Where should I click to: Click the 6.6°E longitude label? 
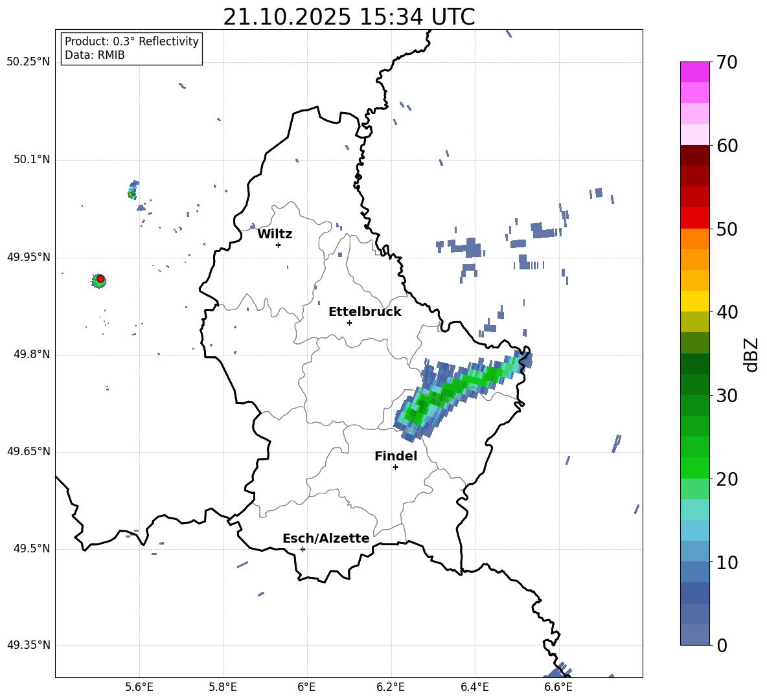point(558,687)
